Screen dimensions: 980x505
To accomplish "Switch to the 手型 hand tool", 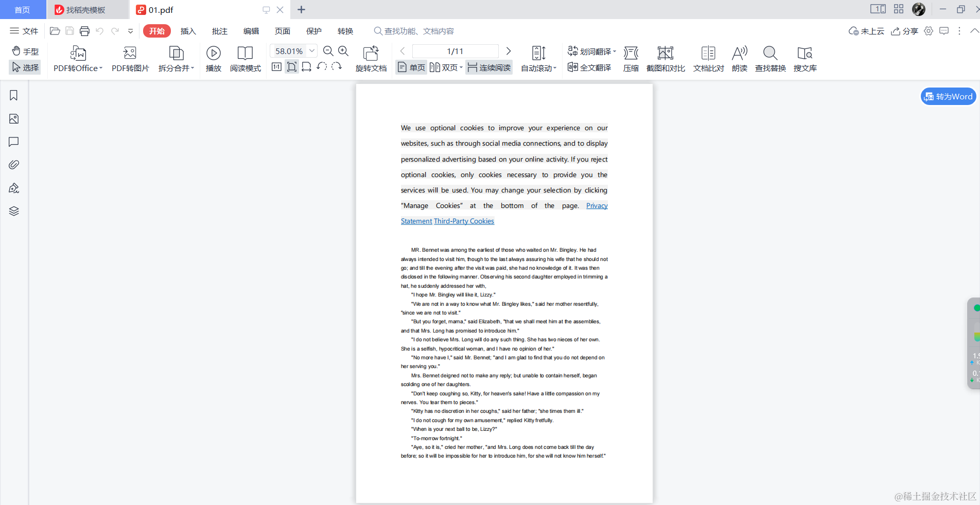I will [25, 51].
